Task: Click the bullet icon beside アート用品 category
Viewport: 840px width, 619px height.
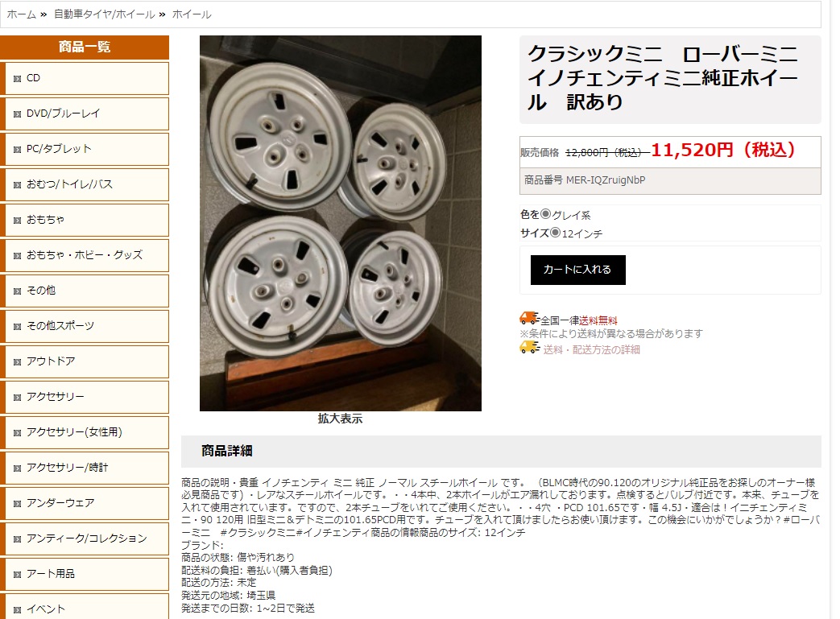Action: click(17, 575)
